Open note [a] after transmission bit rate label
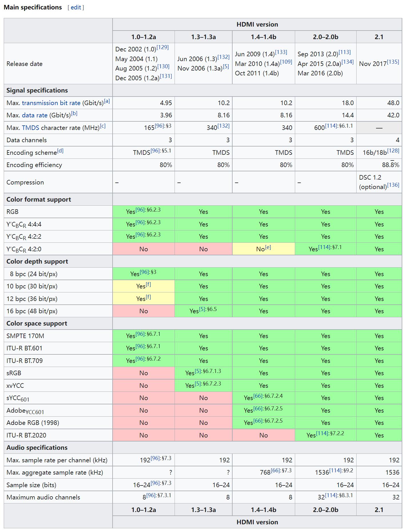The height and width of the screenshot is (532, 406). pyautogui.click(x=107, y=101)
